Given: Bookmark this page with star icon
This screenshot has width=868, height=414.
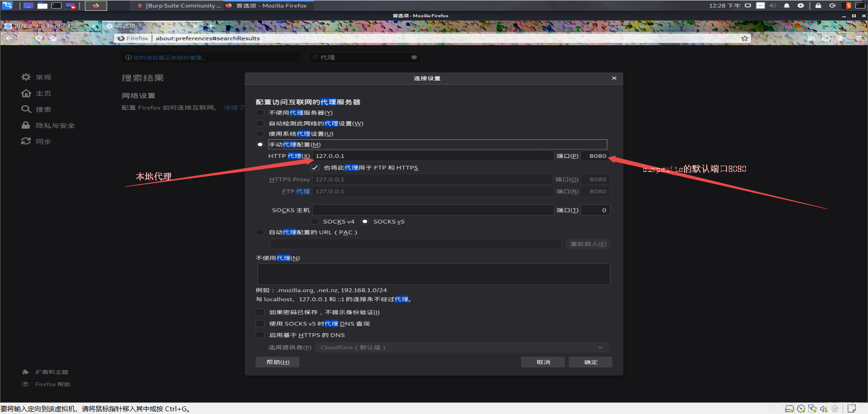Looking at the screenshot, I should point(744,38).
